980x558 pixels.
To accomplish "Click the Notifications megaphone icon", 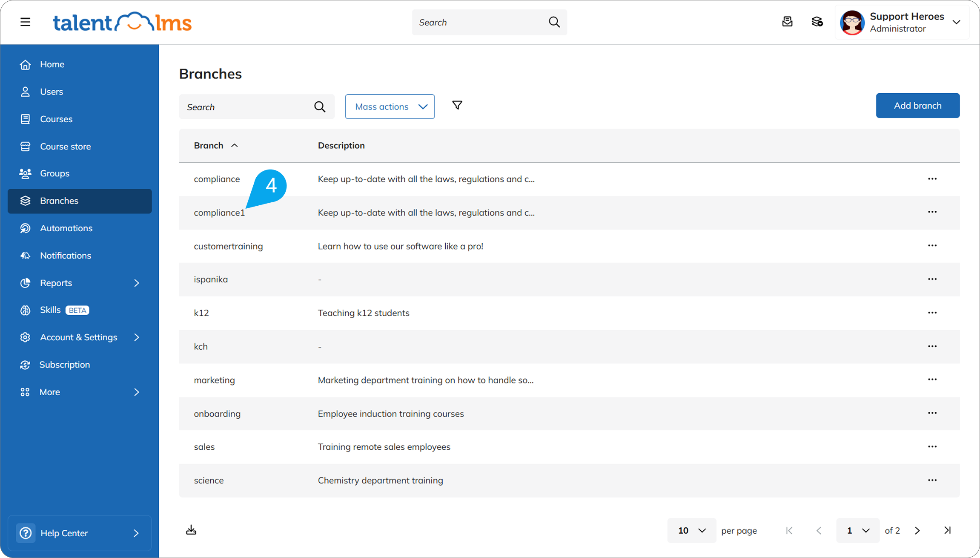I will click(x=25, y=255).
